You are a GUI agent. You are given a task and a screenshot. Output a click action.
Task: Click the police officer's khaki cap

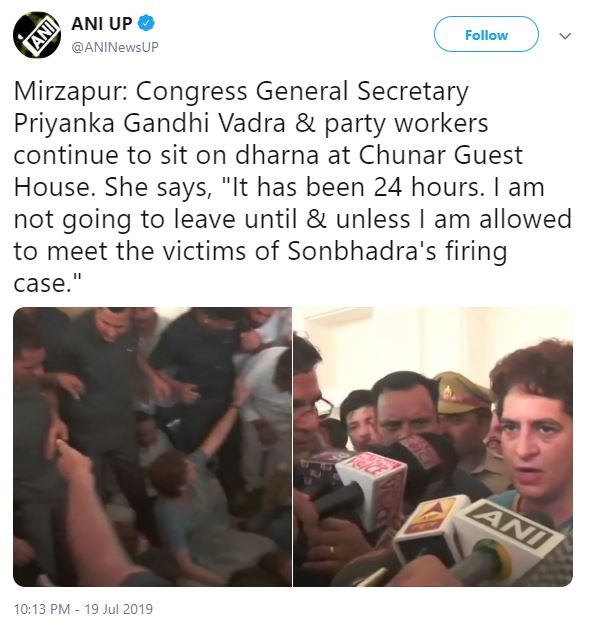461,392
